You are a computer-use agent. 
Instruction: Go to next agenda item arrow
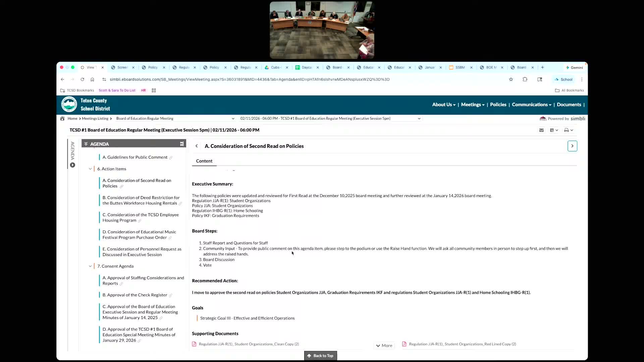(572, 146)
